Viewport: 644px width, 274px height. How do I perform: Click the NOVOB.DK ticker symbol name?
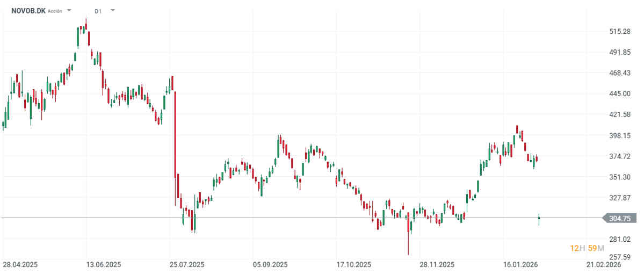(28, 10)
